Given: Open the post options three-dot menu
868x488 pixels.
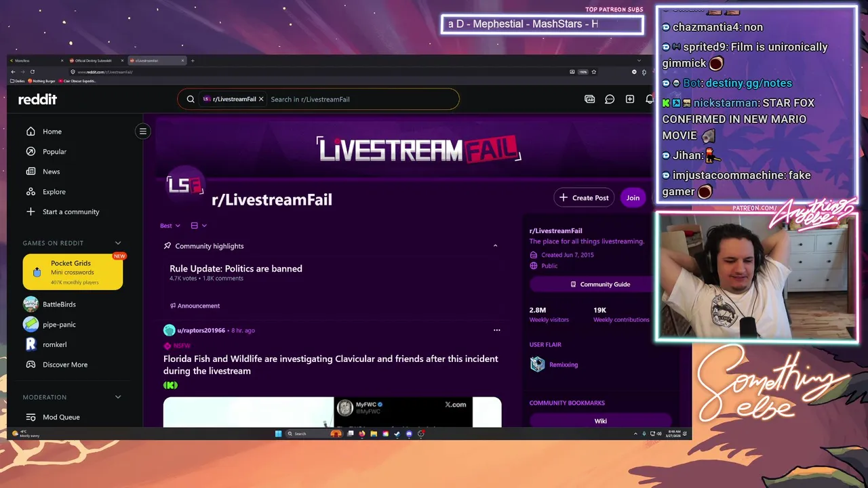Looking at the screenshot, I should pos(496,330).
